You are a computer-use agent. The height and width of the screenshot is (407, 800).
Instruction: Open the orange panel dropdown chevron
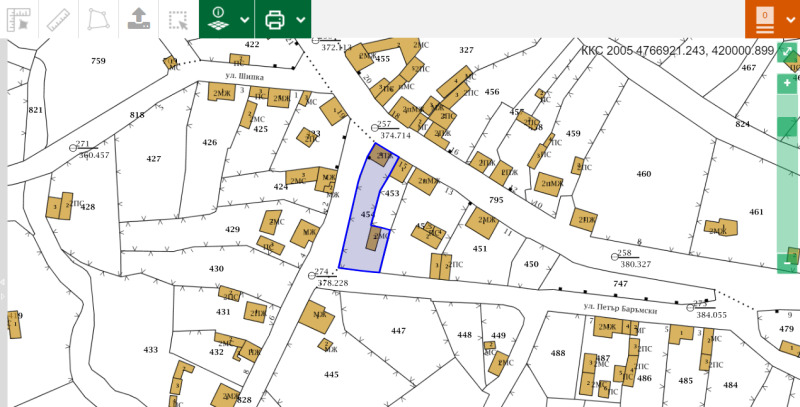[x=790, y=20]
